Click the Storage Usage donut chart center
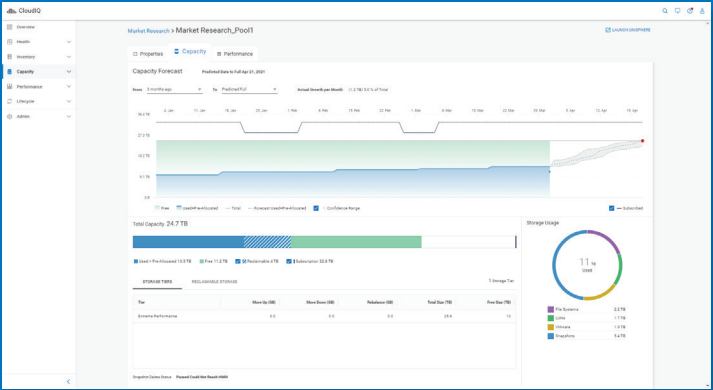The width and height of the screenshot is (713, 390). coord(587,265)
